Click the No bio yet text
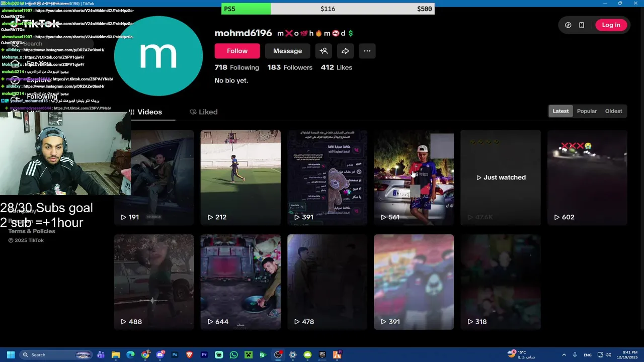Viewport: 644px width, 362px height. pos(231,80)
